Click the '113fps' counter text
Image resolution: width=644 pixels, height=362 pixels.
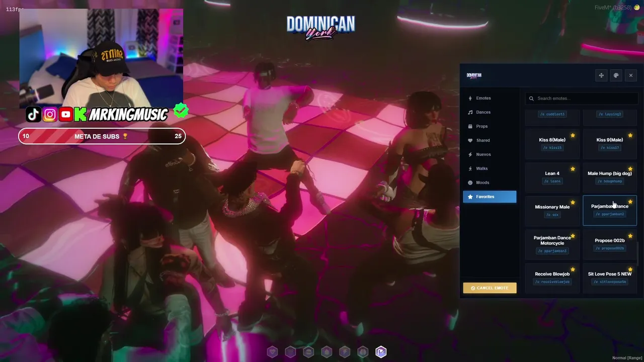(x=15, y=9)
